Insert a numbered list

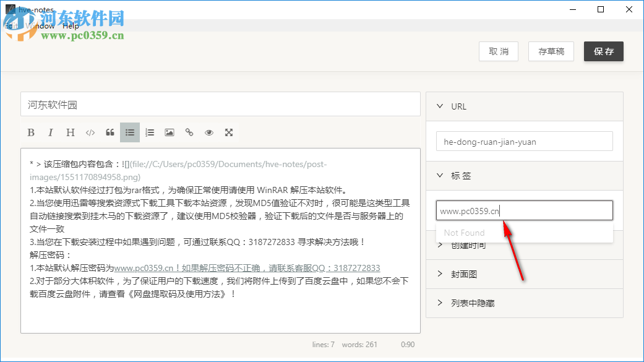coord(150,132)
